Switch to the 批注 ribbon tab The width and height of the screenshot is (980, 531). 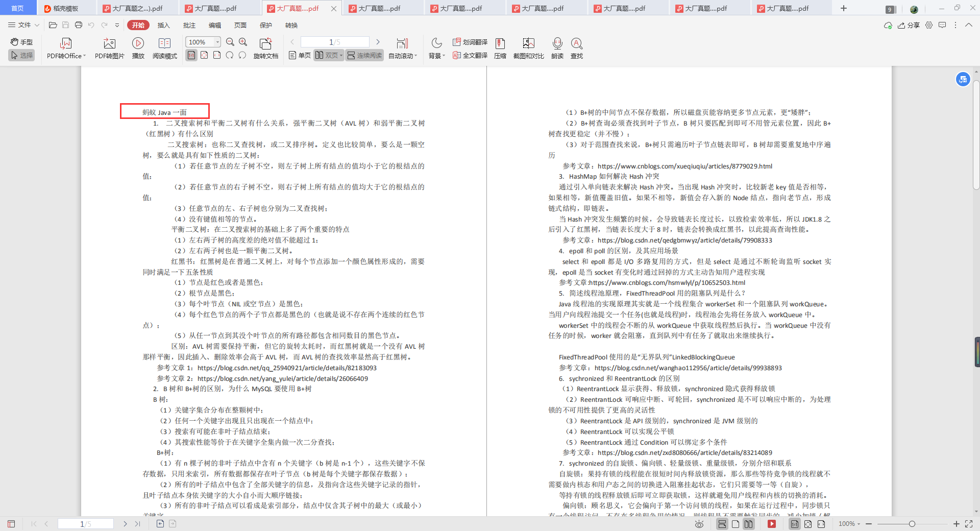[189, 25]
